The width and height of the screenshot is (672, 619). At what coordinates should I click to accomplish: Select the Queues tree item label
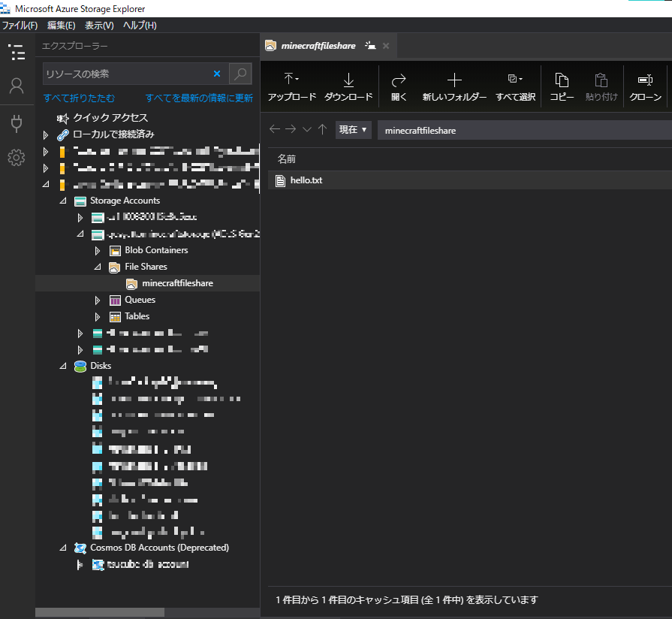(x=140, y=300)
